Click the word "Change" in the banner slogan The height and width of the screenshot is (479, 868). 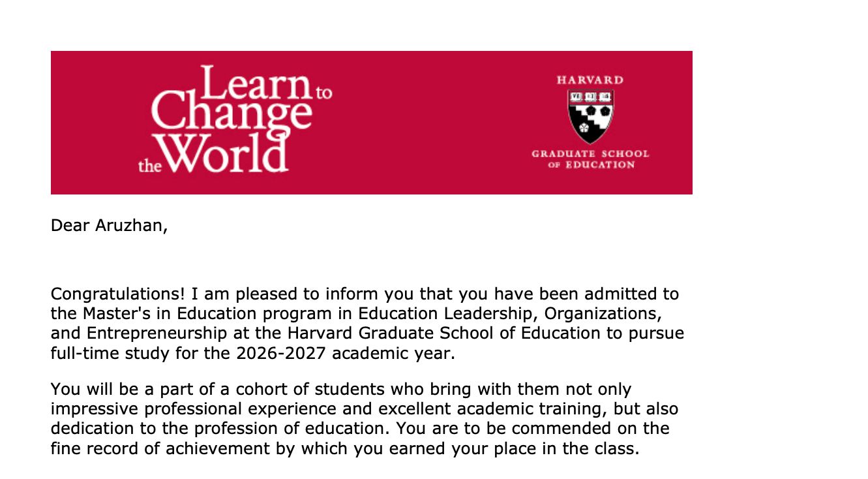[x=232, y=116]
